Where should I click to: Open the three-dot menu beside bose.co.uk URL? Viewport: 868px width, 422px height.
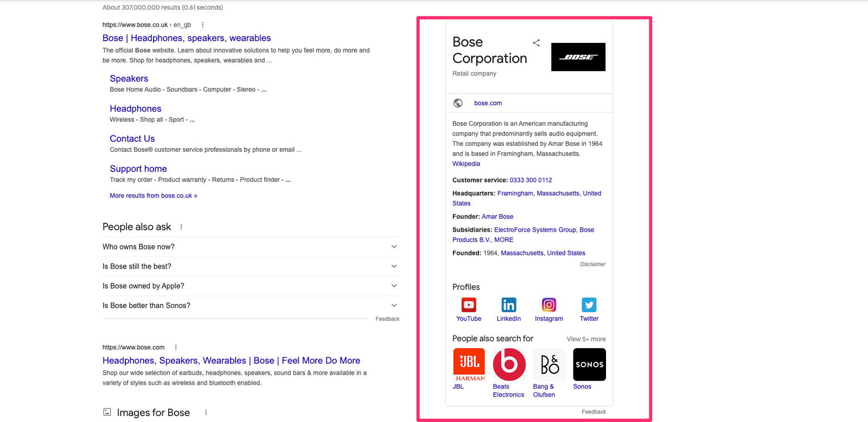[x=203, y=25]
